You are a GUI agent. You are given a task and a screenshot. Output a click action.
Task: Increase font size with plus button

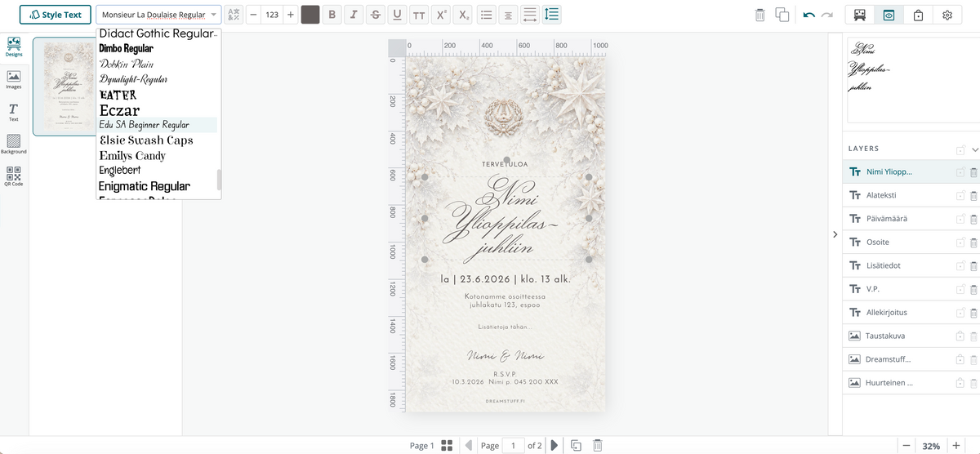(291, 15)
